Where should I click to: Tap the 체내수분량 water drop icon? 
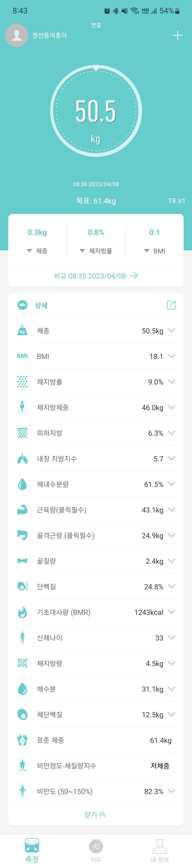pyautogui.click(x=22, y=484)
